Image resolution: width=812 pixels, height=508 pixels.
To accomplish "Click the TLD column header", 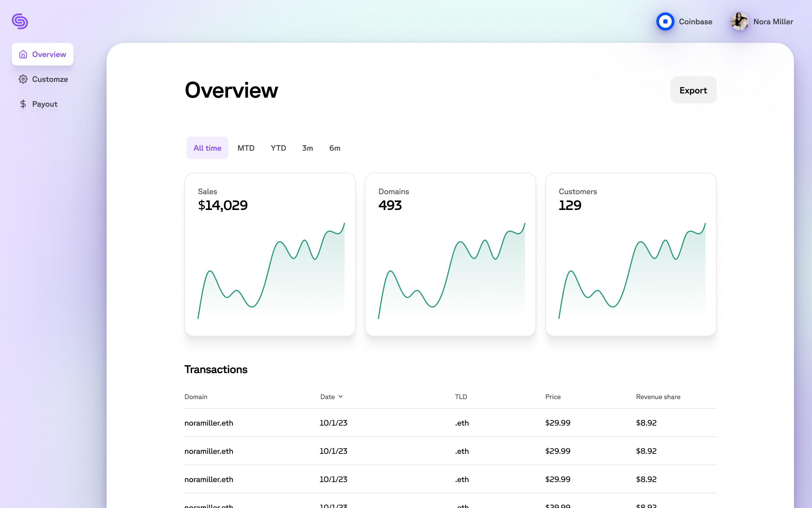I will (461, 397).
